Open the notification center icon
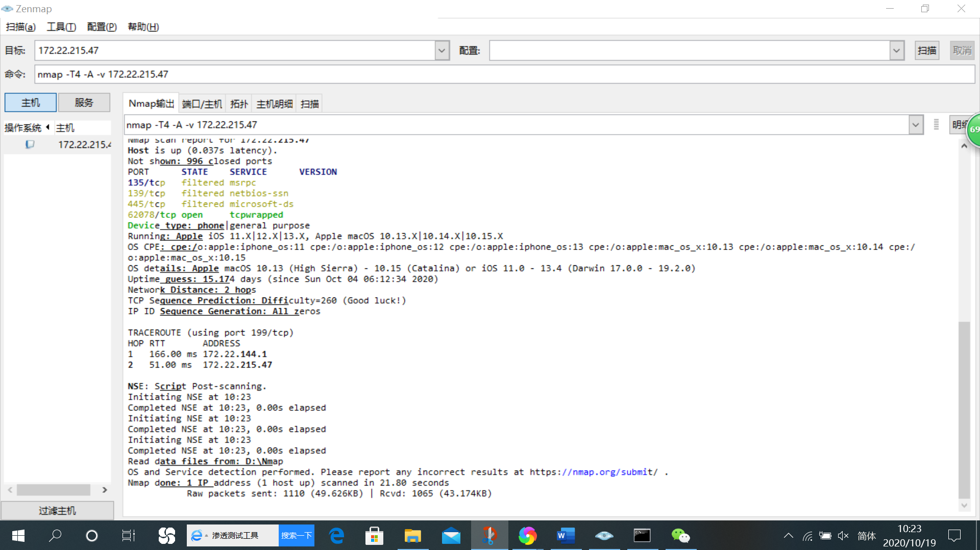 tap(954, 536)
